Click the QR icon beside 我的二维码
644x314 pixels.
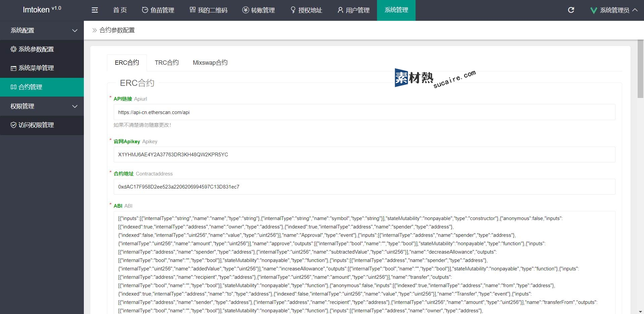pos(193,10)
